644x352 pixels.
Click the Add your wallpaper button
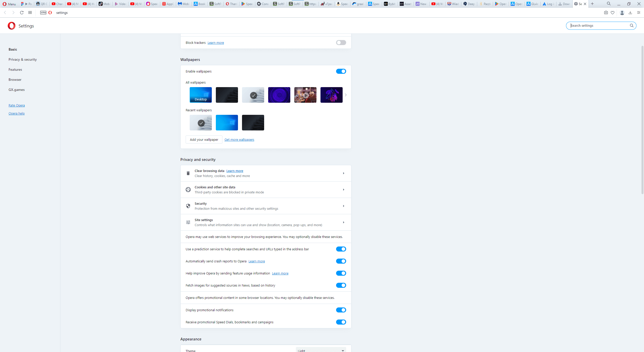pyautogui.click(x=204, y=139)
